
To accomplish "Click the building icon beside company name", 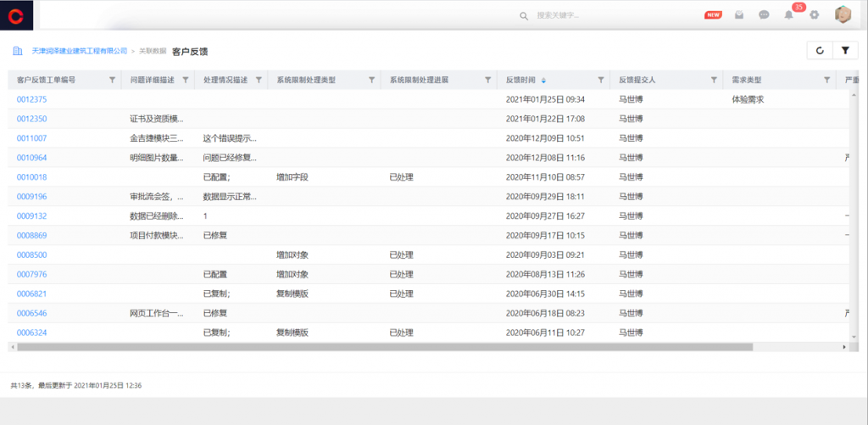I will pyautogui.click(x=17, y=51).
